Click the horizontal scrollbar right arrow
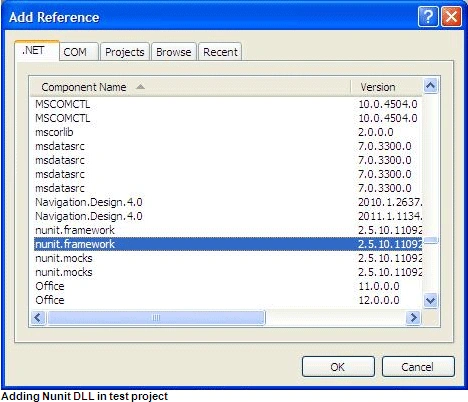This screenshot has width=468, height=402. coord(413,317)
